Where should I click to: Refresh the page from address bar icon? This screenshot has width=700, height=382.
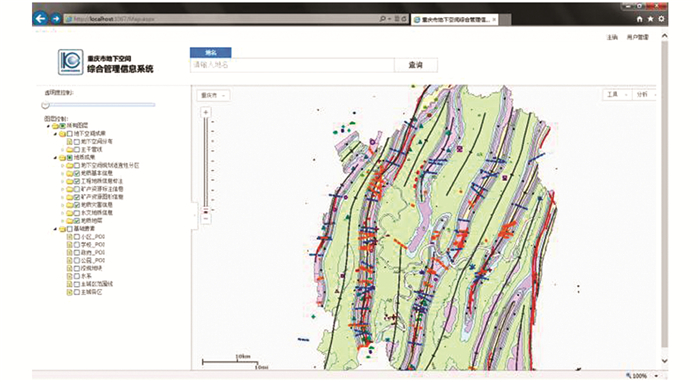pyautogui.click(x=404, y=19)
